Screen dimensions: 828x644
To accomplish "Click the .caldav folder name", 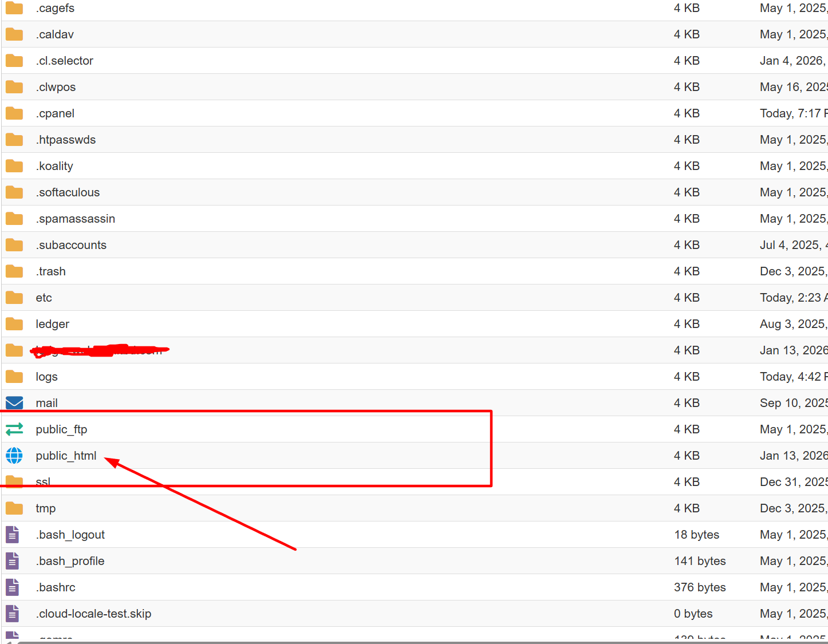I will (x=54, y=34).
